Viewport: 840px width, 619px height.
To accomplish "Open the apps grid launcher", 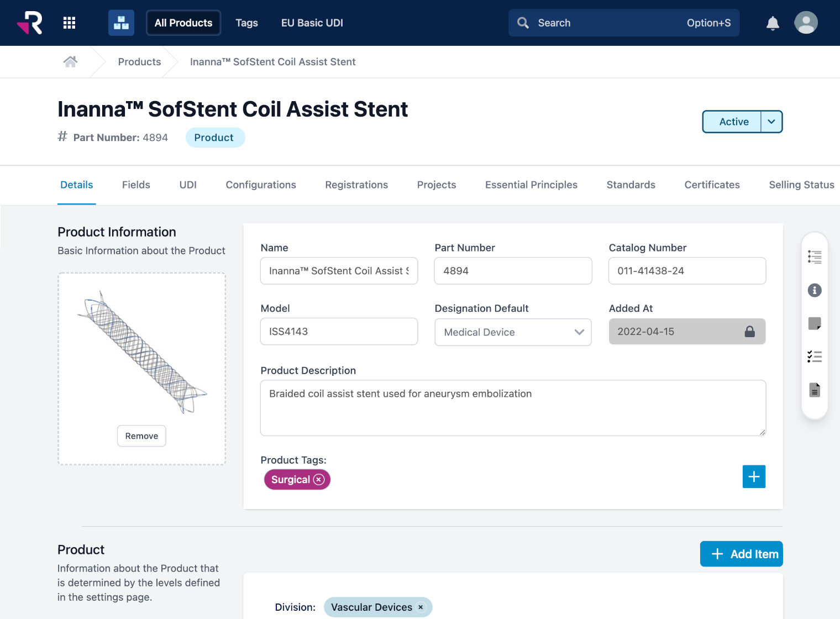I will [x=69, y=23].
